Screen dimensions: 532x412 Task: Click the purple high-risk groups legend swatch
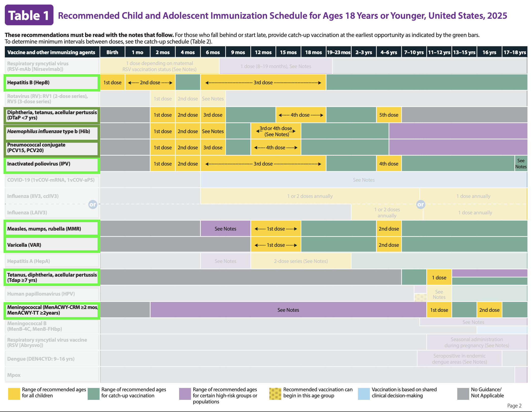185,394
